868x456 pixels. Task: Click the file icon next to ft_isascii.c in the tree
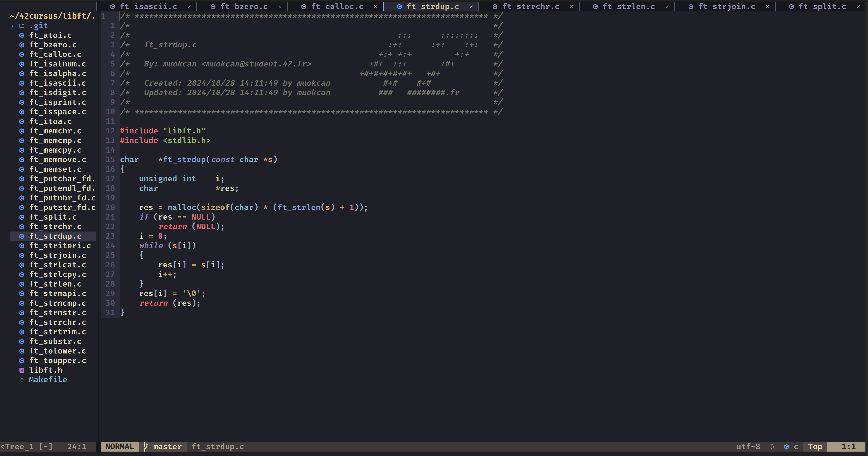pos(22,83)
